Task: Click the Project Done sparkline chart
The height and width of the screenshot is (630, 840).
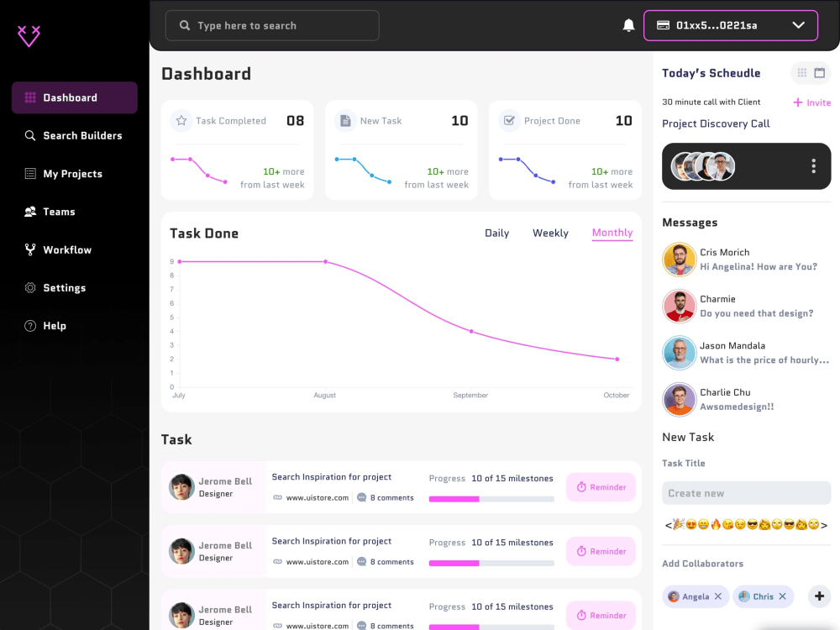Action: [528, 171]
